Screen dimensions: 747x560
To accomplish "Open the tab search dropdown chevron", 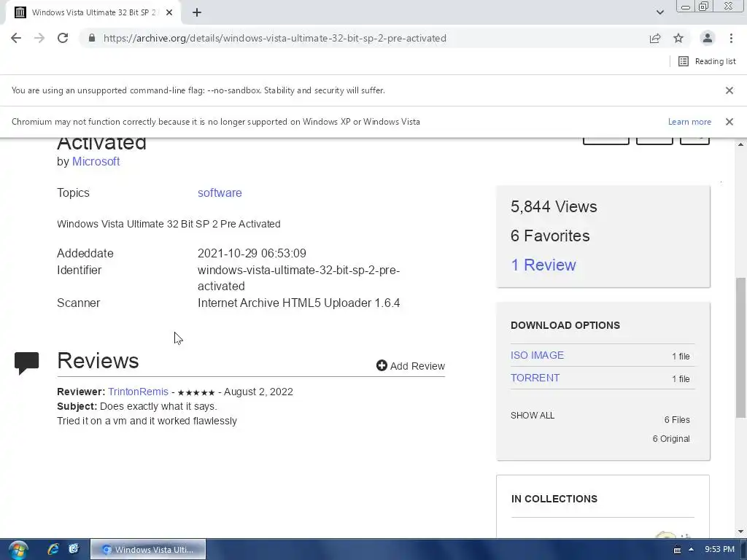I will click(x=659, y=12).
